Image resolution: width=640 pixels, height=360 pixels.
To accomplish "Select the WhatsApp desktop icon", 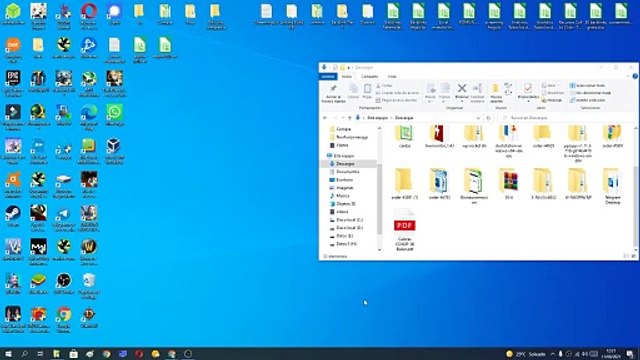I will click(114, 115).
